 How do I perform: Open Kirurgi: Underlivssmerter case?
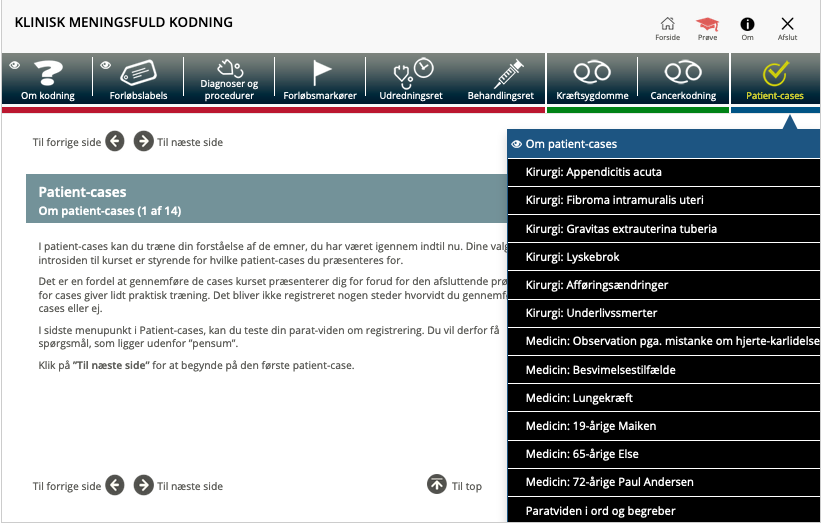pos(664,313)
